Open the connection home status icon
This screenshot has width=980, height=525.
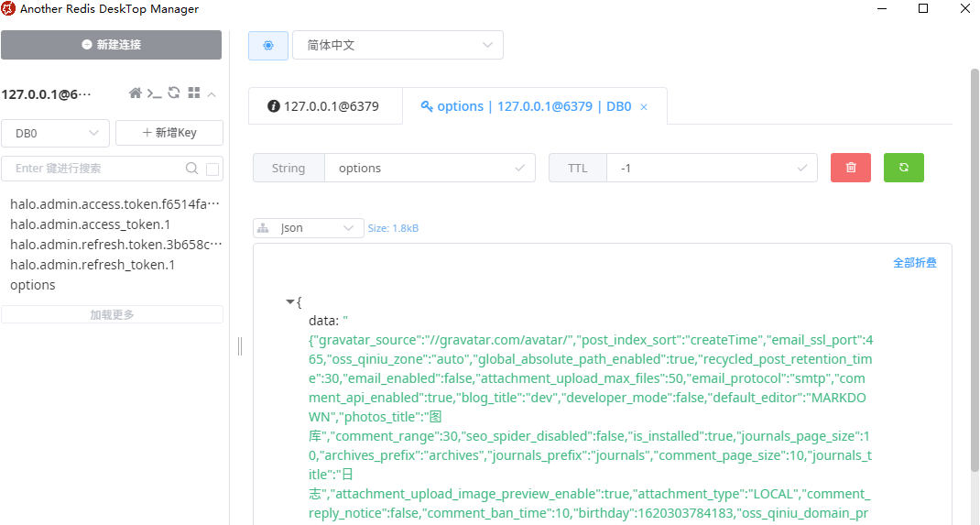pyautogui.click(x=136, y=93)
